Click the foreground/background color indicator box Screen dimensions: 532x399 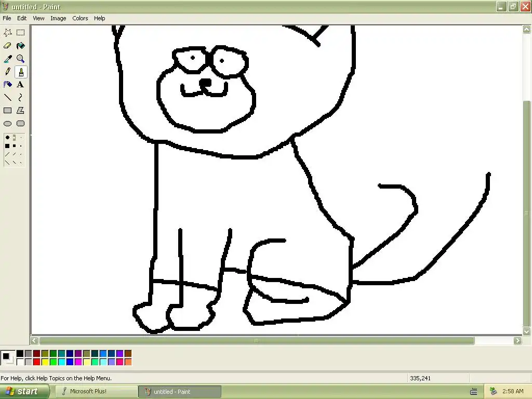point(7,357)
